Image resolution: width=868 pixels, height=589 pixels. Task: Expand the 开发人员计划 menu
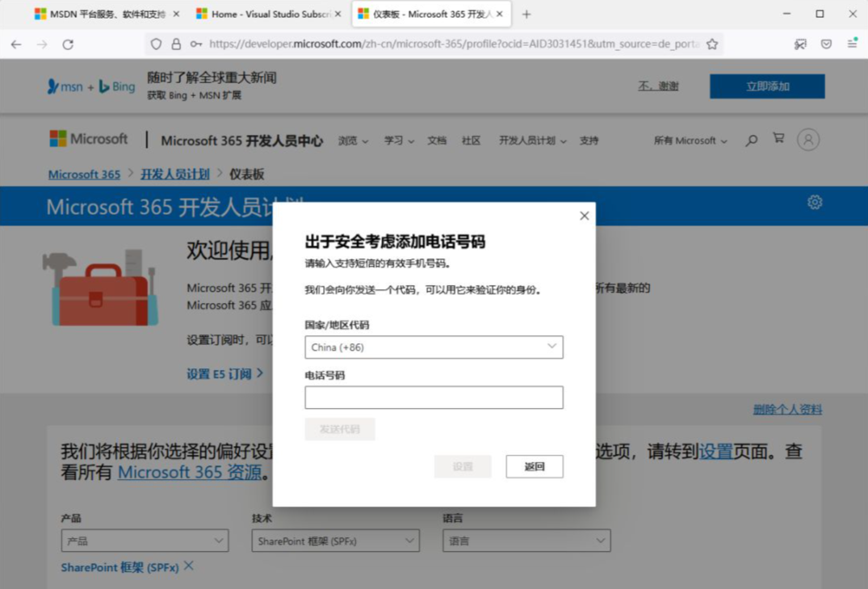533,141
